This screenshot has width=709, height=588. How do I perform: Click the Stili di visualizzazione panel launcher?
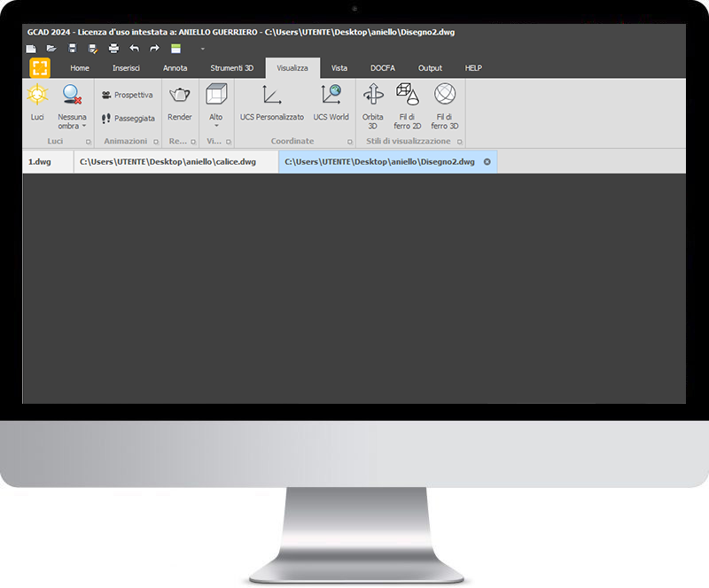pos(459,141)
